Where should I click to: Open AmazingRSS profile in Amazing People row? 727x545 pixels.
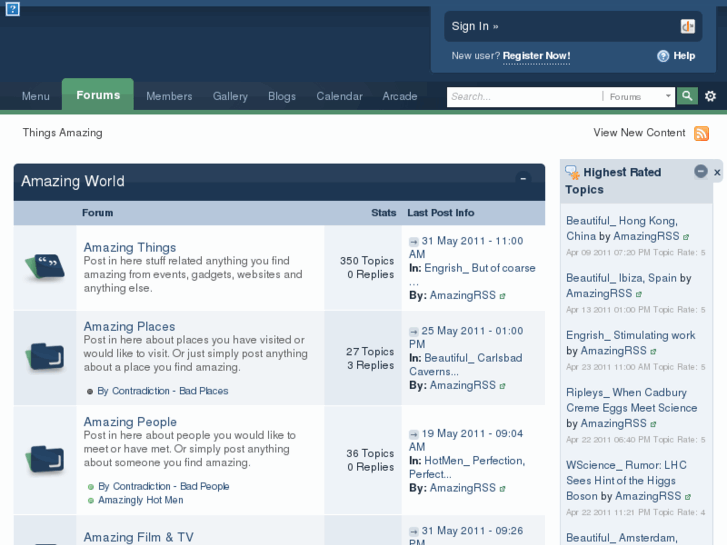(463, 488)
